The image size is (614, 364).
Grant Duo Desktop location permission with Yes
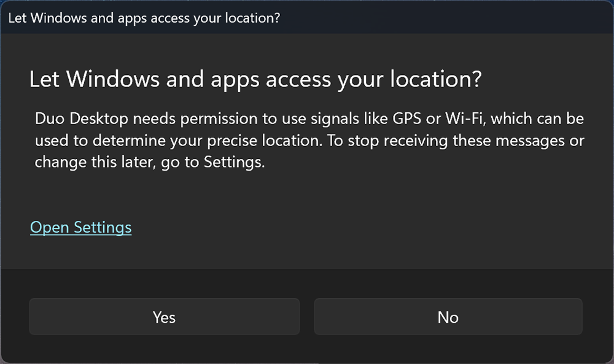[163, 317]
